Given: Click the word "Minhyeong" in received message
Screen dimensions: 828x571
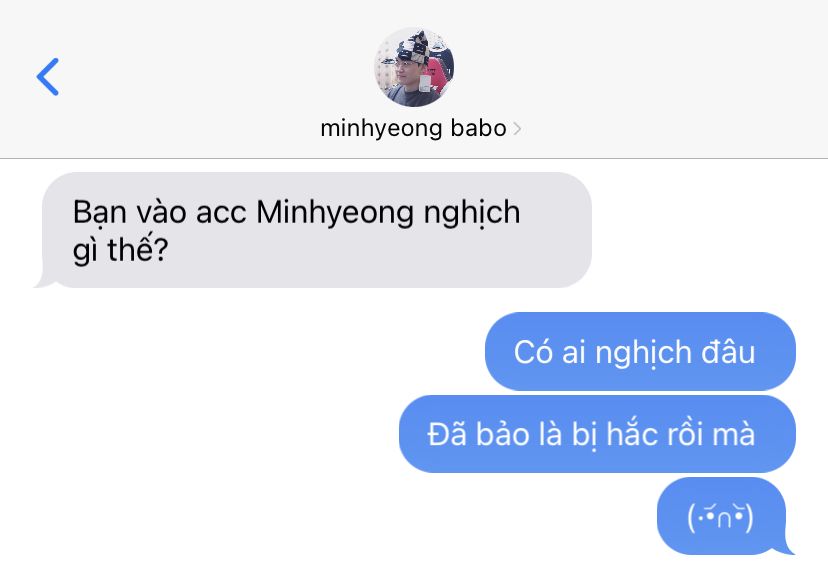Looking at the screenshot, I should 335,213.
